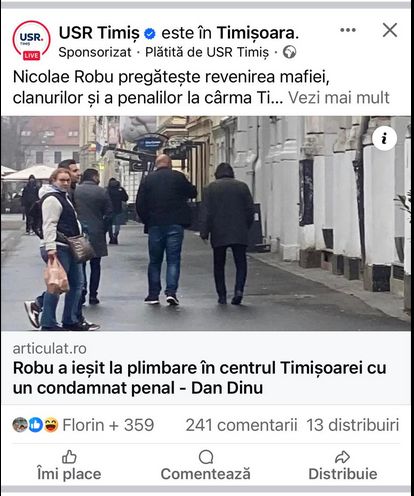Open reactions list Florin + 359
414x496 pixels.
click(x=108, y=425)
